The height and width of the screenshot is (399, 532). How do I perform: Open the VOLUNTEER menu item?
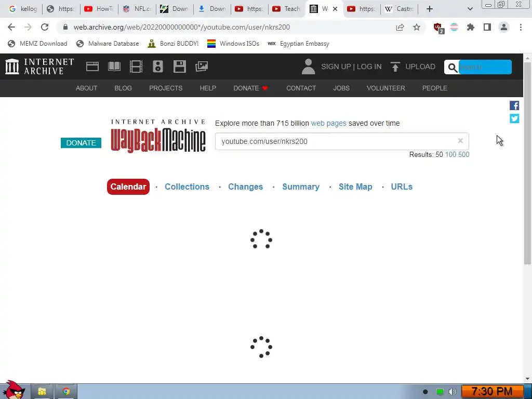coord(386,88)
